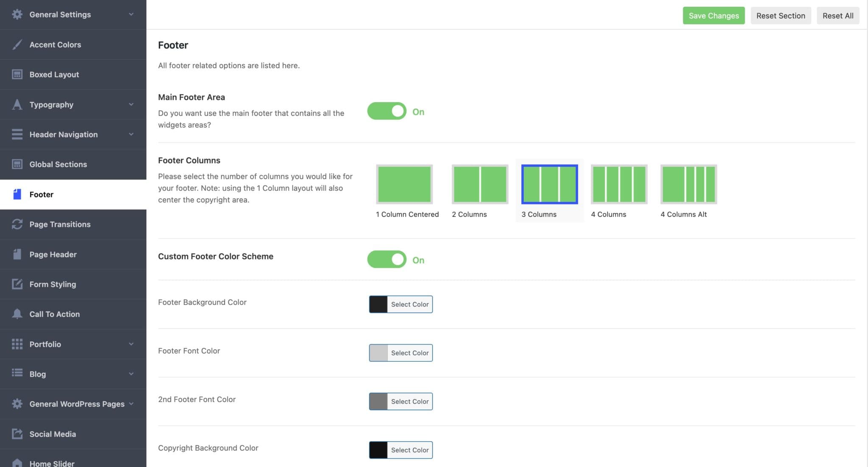Expand the General Settings menu
Viewport: 868px width, 467px height.
point(131,14)
